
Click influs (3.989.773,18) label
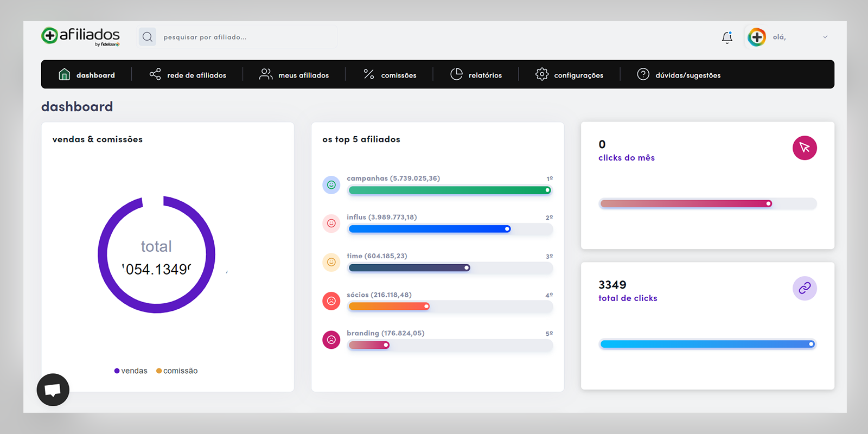pyautogui.click(x=382, y=217)
